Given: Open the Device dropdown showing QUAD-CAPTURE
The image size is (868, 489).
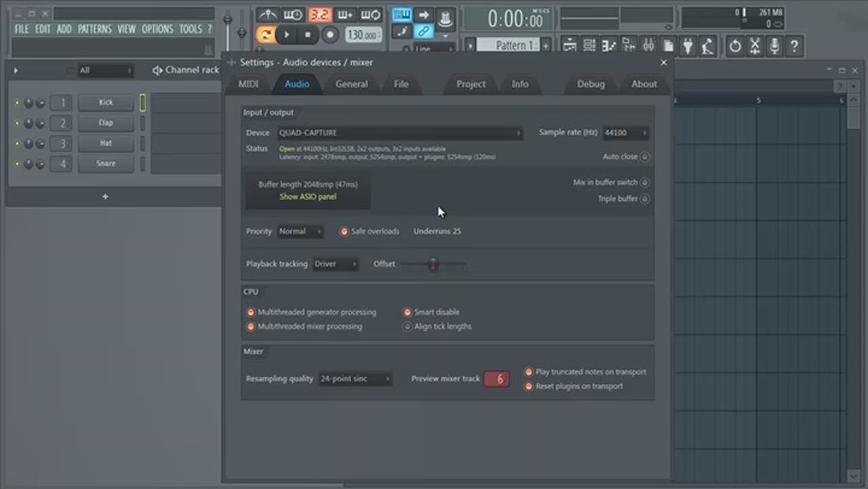Looking at the screenshot, I should tap(400, 133).
